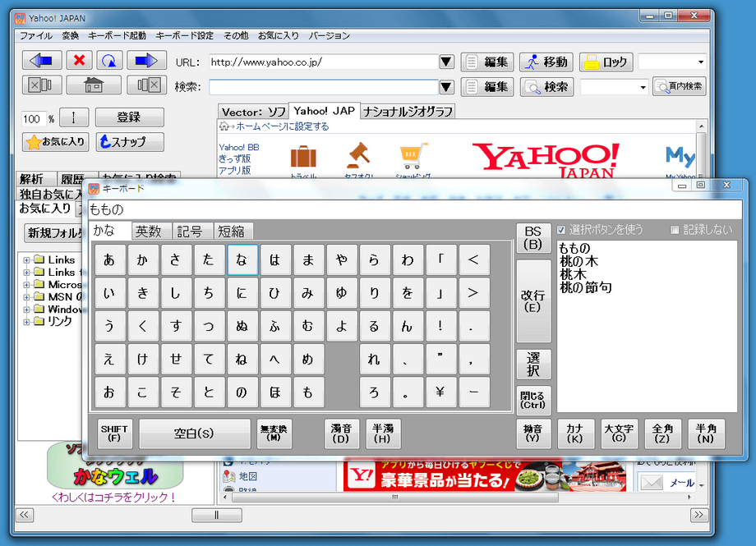
Task: Click ホームページに設定する link
Action: (282, 126)
